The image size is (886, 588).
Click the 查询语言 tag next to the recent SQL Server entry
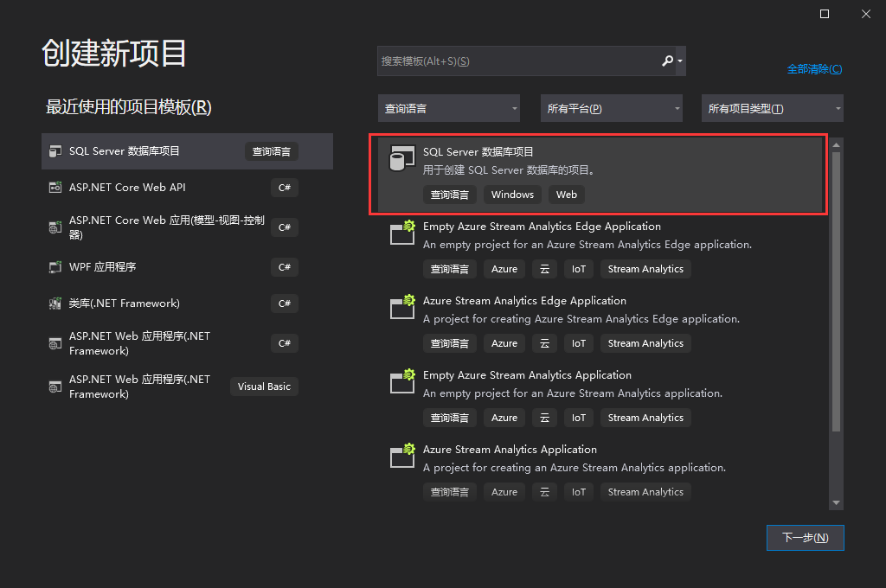click(x=271, y=151)
